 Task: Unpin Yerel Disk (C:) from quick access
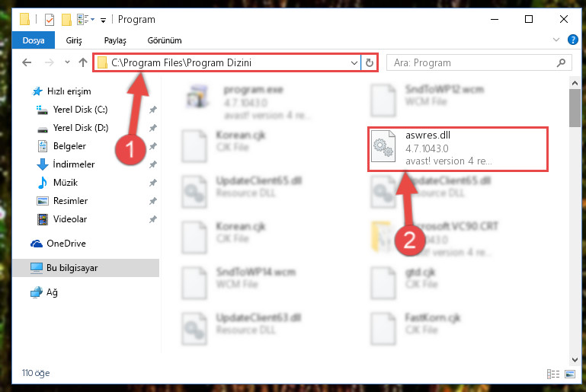[x=153, y=110]
